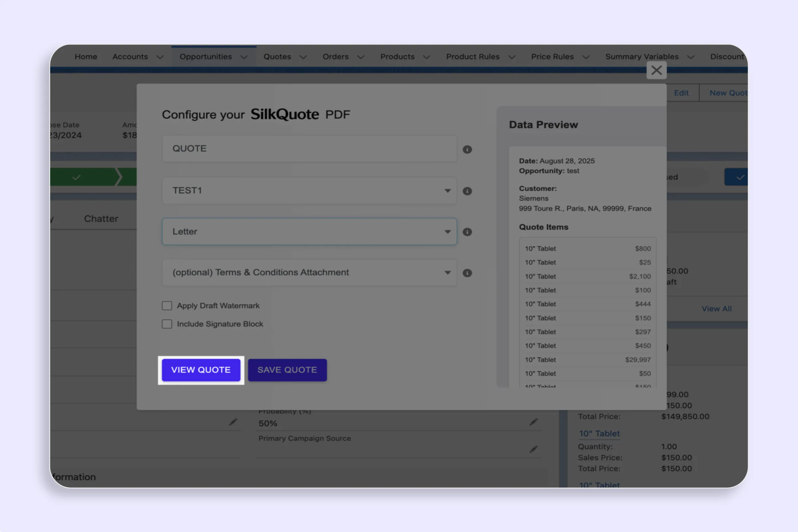Open the Quotes navigation tab
This screenshot has width=798, height=532.
tap(277, 57)
